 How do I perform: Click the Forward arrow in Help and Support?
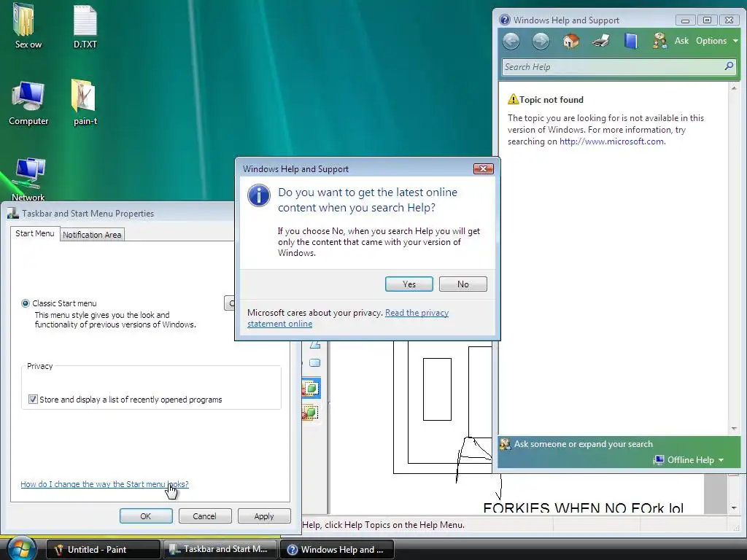coord(541,41)
